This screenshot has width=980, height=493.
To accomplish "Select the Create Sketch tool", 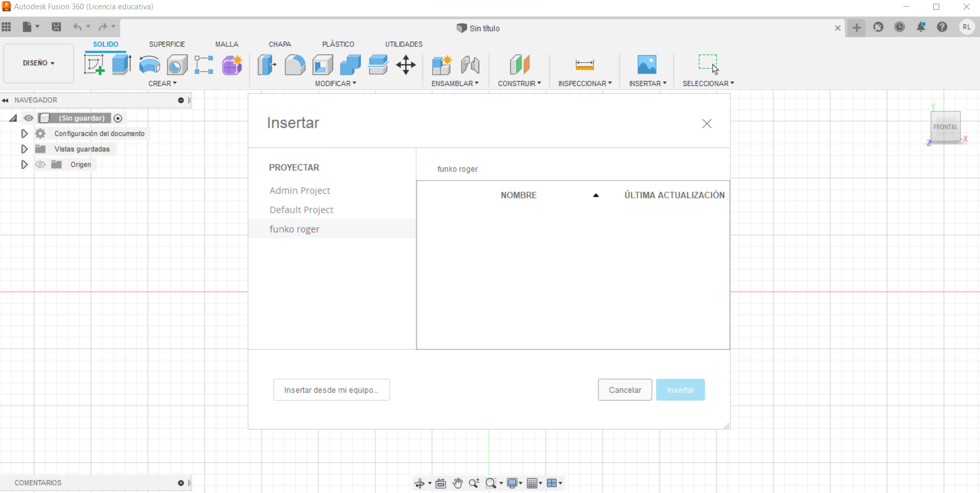I will click(x=94, y=65).
